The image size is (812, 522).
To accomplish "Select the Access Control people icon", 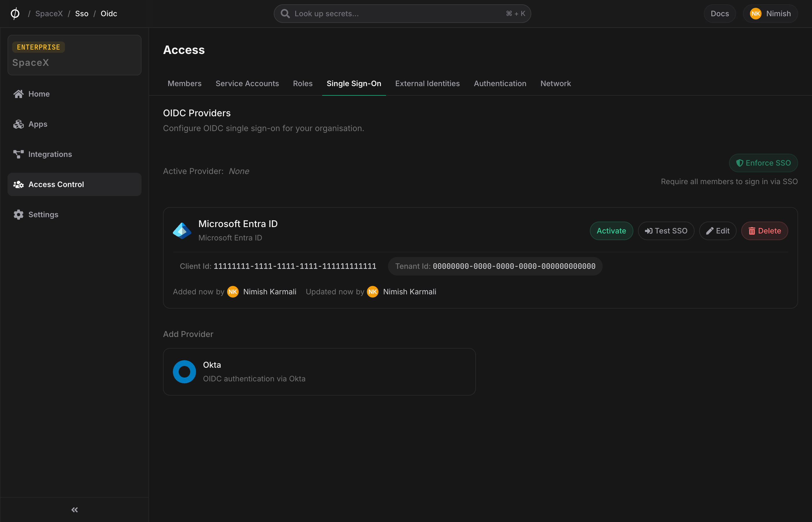I will (x=18, y=184).
